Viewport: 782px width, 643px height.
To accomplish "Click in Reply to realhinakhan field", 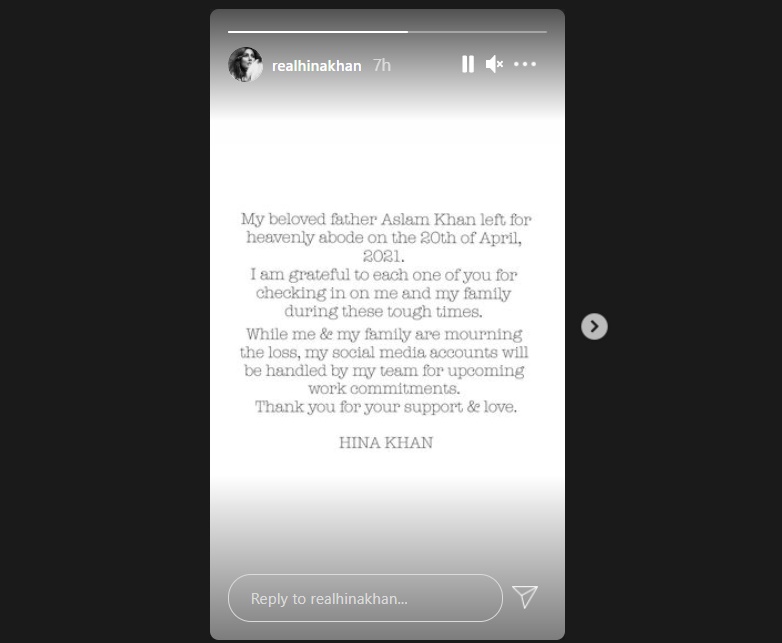I will (365, 598).
